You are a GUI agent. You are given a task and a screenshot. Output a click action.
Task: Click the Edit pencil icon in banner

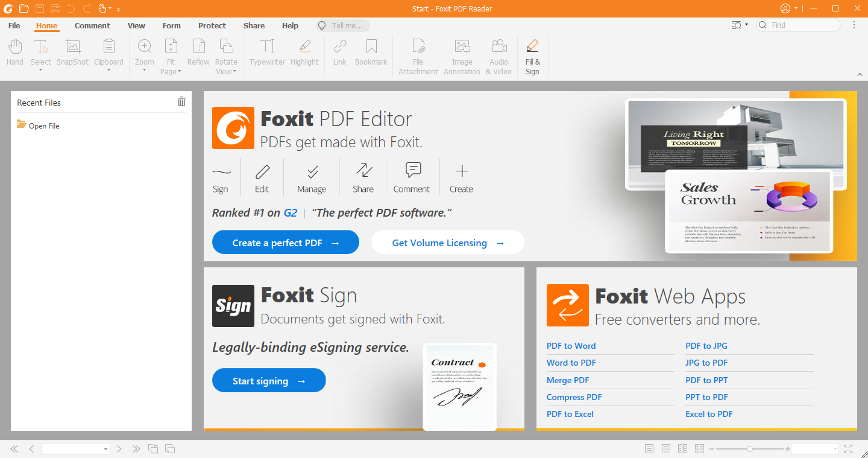[262, 172]
